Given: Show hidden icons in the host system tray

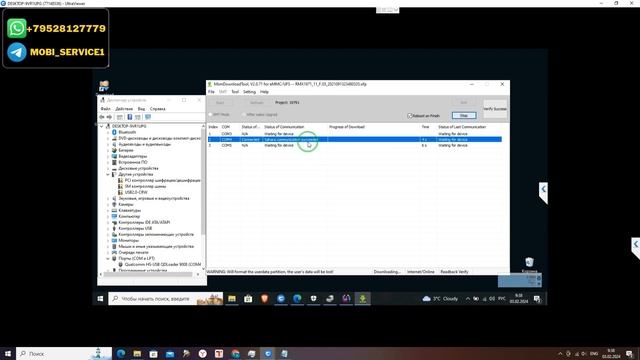Looking at the screenshot, I should tap(560, 353).
